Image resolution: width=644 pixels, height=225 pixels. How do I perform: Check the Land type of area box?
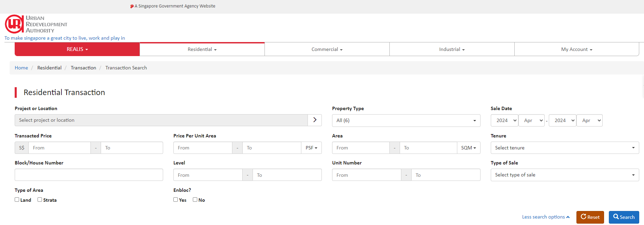[17, 200]
